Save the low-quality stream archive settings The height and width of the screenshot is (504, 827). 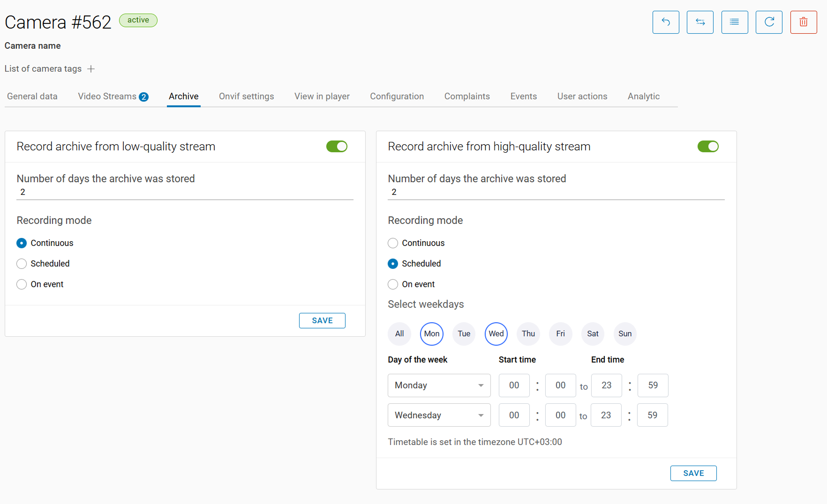pos(322,320)
